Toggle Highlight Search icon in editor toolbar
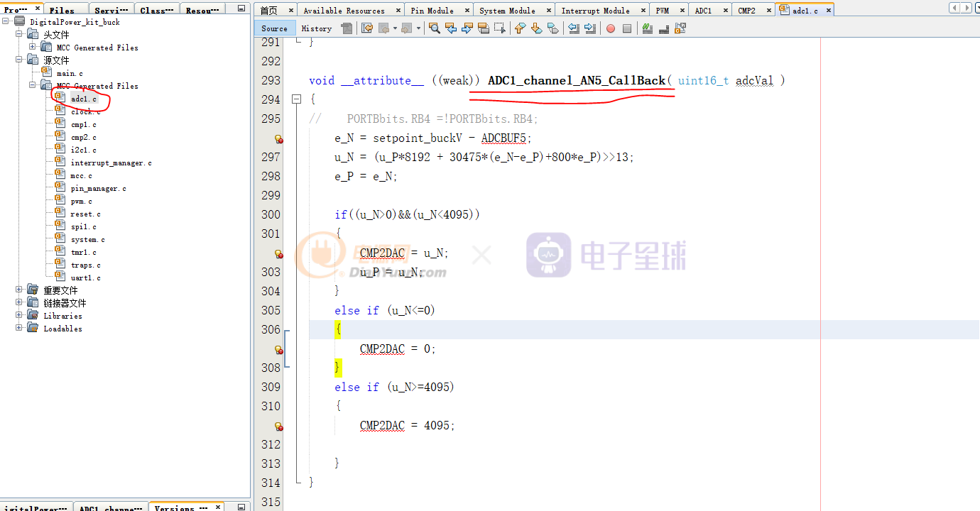The width and height of the screenshot is (980, 511). [x=484, y=28]
